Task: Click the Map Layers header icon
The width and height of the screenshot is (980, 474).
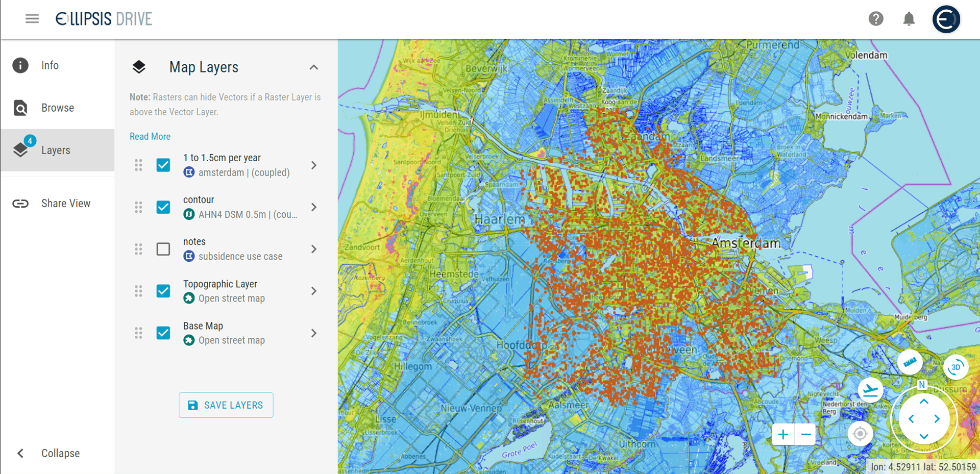Action: click(x=139, y=67)
